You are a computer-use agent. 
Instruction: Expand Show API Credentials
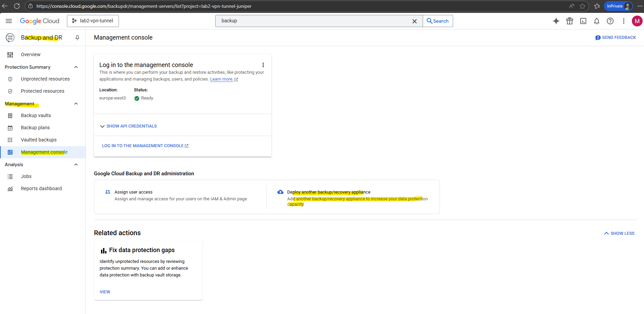128,126
